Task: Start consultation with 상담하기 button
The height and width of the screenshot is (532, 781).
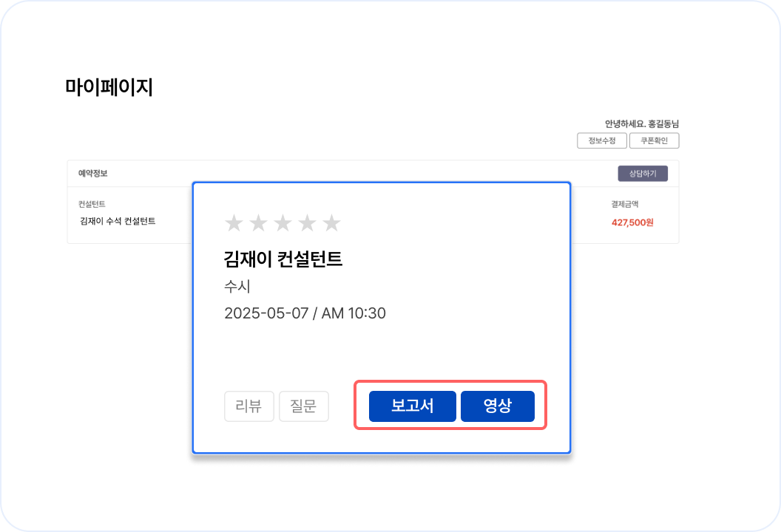Action: (643, 173)
